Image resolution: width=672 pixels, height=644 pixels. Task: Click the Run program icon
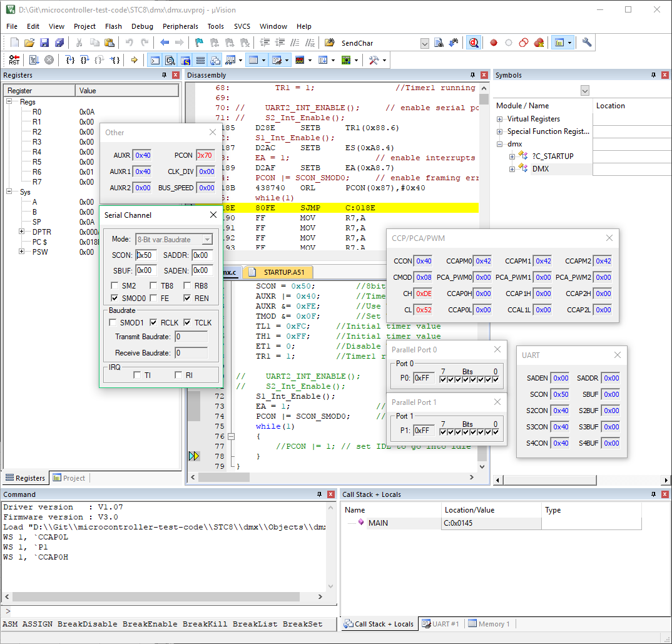34,60
